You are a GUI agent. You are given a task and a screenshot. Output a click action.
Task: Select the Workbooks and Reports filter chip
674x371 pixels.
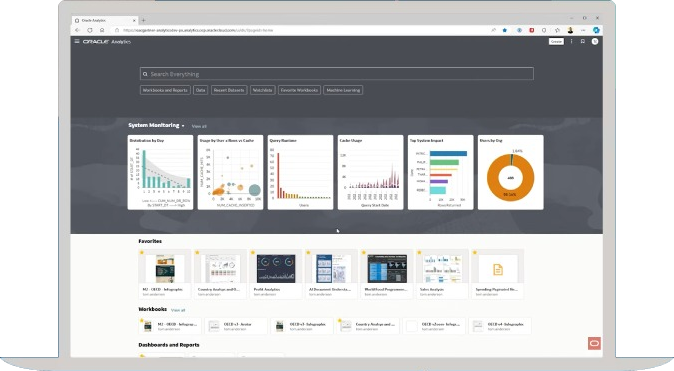point(165,90)
